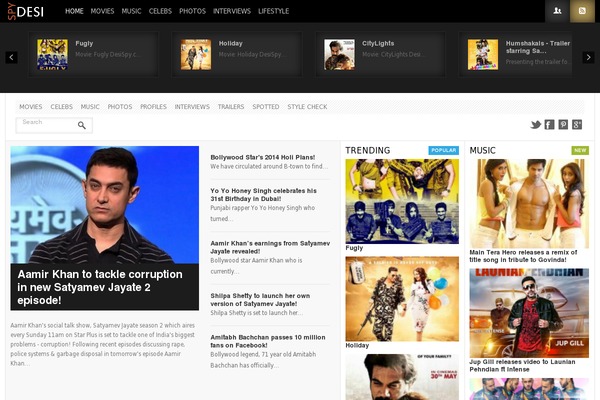Advance carousel with next arrow
The width and height of the screenshot is (600, 400).
(588, 57)
